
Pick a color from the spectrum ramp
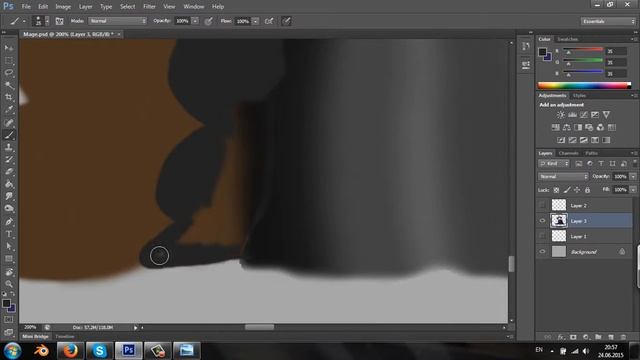[x=584, y=85]
